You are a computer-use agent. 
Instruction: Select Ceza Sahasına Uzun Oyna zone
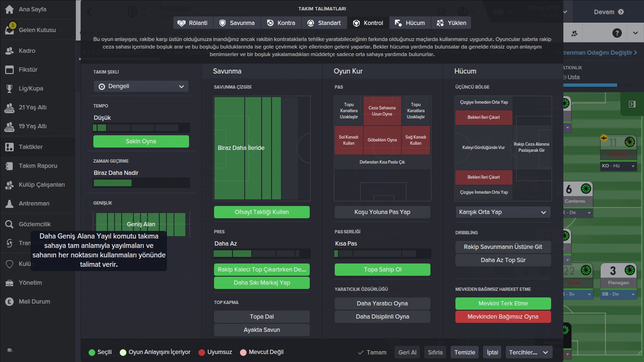pyautogui.click(x=382, y=111)
